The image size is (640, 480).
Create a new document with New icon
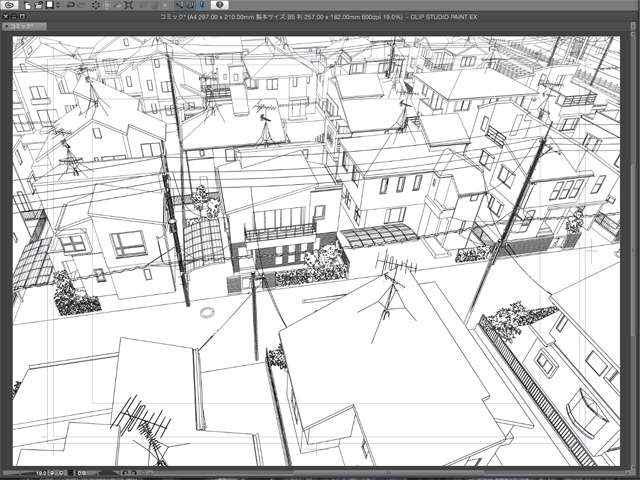28,5
